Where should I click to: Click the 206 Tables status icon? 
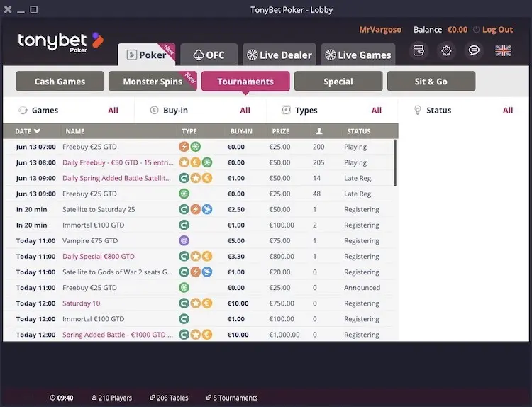click(153, 398)
